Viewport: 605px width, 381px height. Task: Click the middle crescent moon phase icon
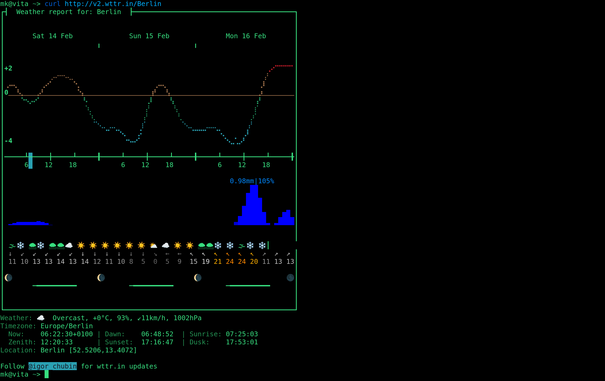(x=101, y=278)
